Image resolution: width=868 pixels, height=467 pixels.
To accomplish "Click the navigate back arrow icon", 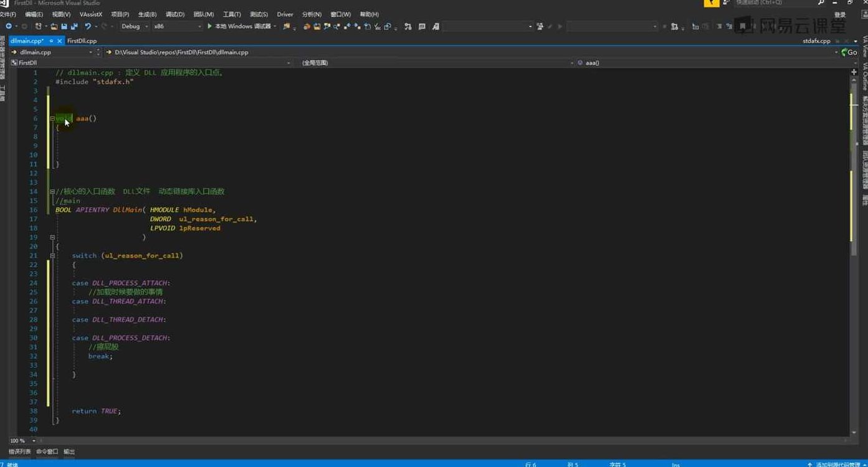I will pos(9,27).
